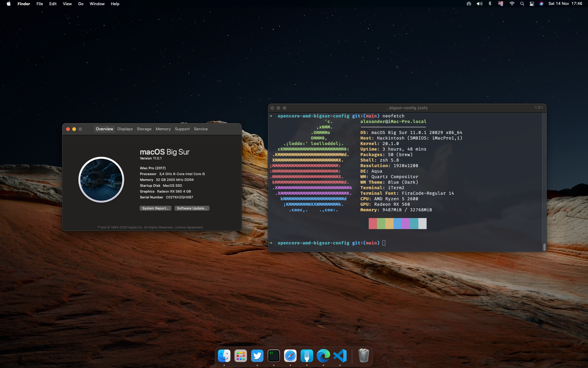
Task: Open the volume menu bar icon
Action: (x=480, y=4)
